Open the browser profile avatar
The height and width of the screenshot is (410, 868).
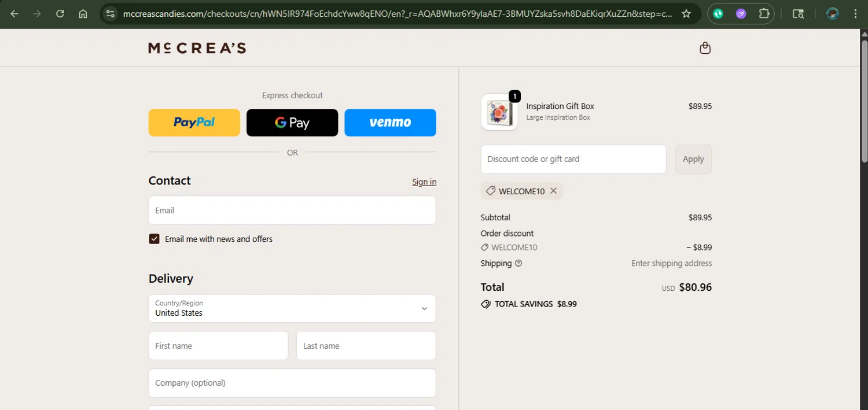[x=833, y=14]
